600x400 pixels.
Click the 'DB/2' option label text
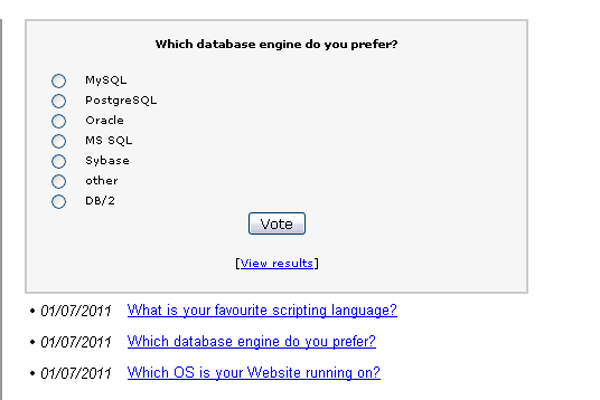coord(100,201)
